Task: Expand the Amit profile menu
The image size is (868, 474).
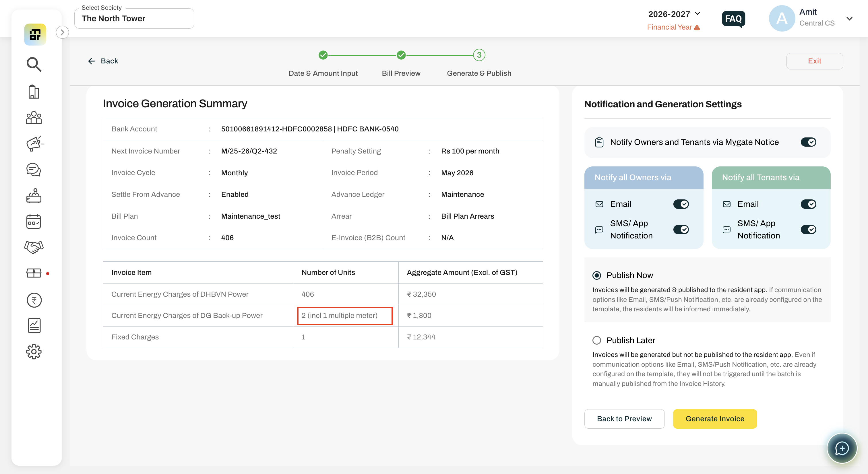Action: point(849,19)
